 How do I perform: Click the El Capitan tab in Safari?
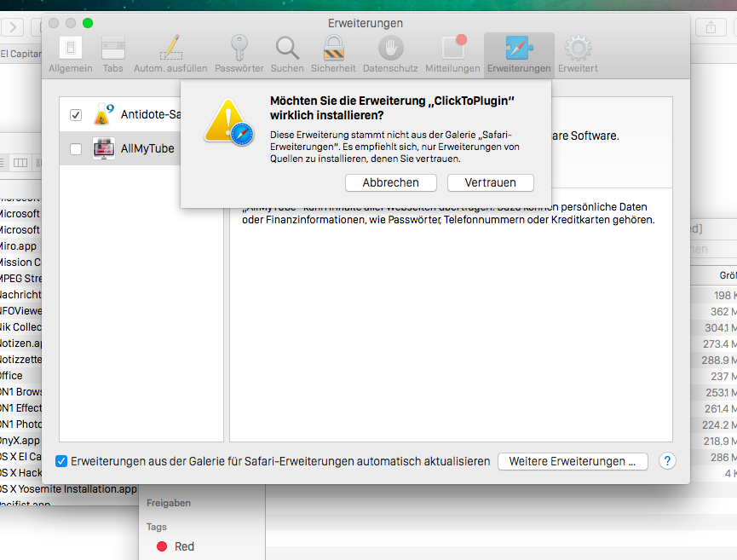coord(20,54)
